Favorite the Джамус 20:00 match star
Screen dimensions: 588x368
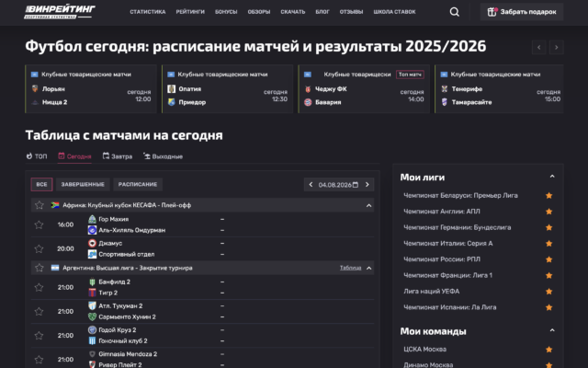(39, 248)
